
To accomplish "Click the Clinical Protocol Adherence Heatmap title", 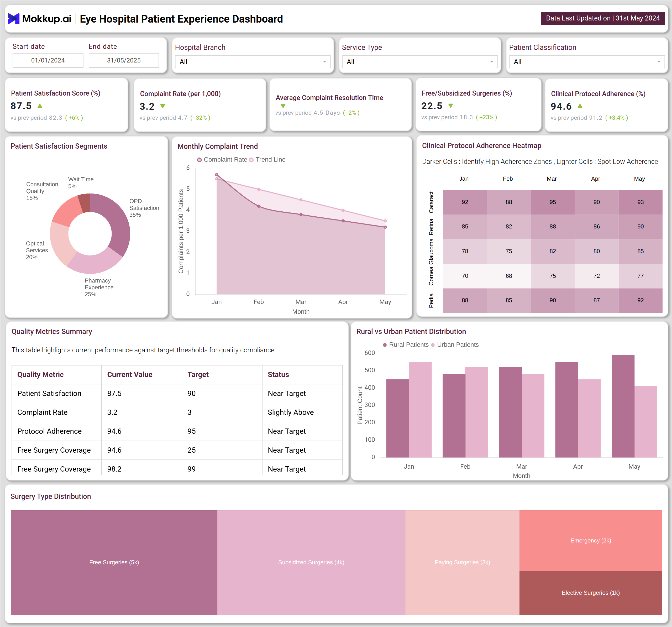I will click(x=481, y=145).
